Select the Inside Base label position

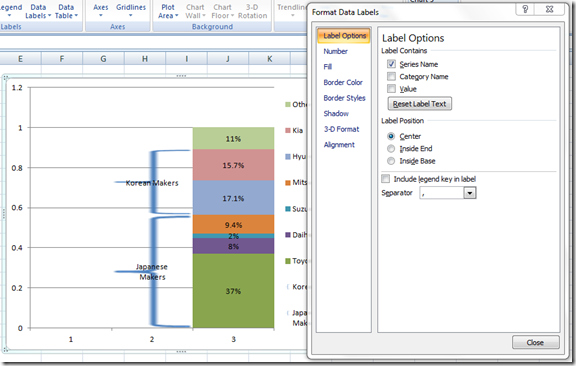click(391, 161)
